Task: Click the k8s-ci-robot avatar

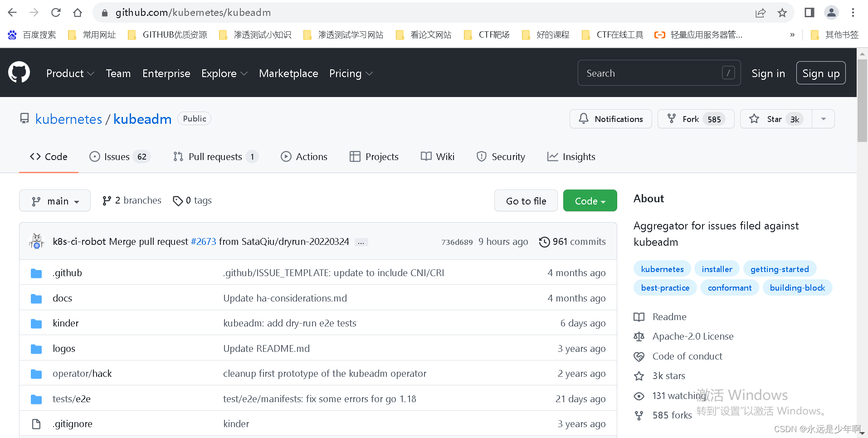Action: [x=37, y=241]
